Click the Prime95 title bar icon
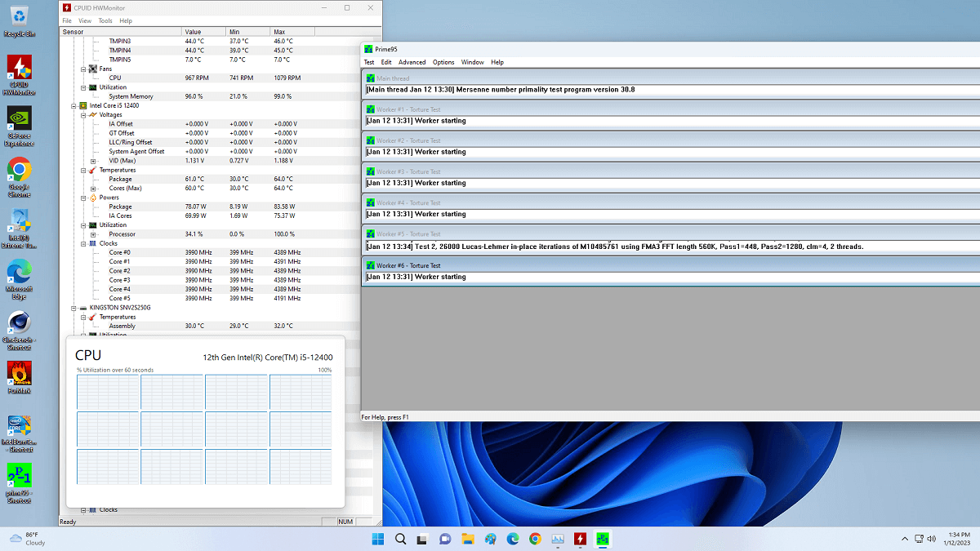Screen dimensions: 980x551 click(368, 50)
